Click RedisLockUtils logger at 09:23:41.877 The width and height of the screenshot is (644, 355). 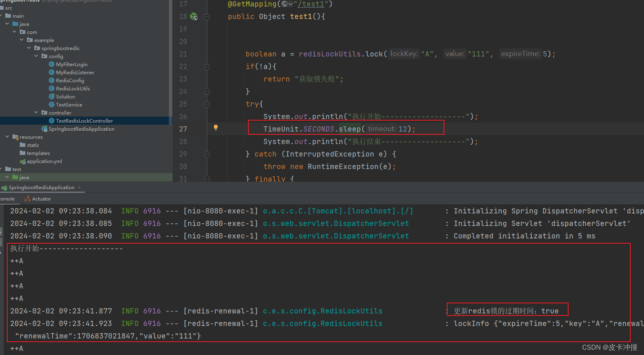point(323,311)
